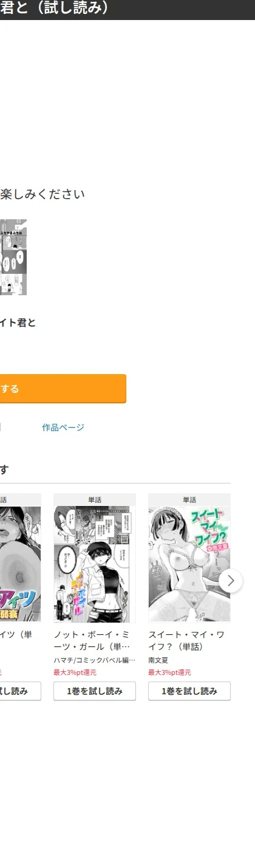Open the partially visible leftmost cover image
Screen dimensions: 255x868
click(21, 564)
